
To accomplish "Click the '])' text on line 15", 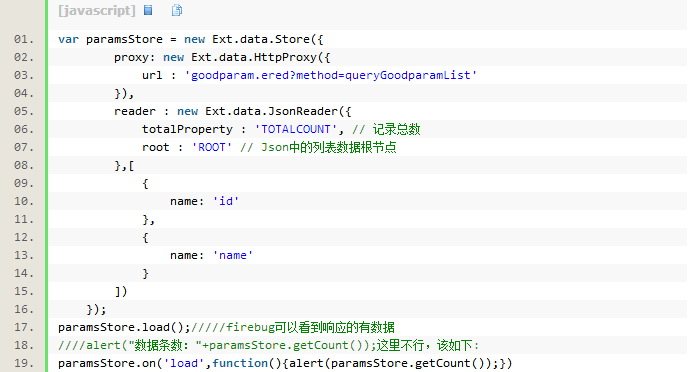I will pyautogui.click(x=121, y=292).
